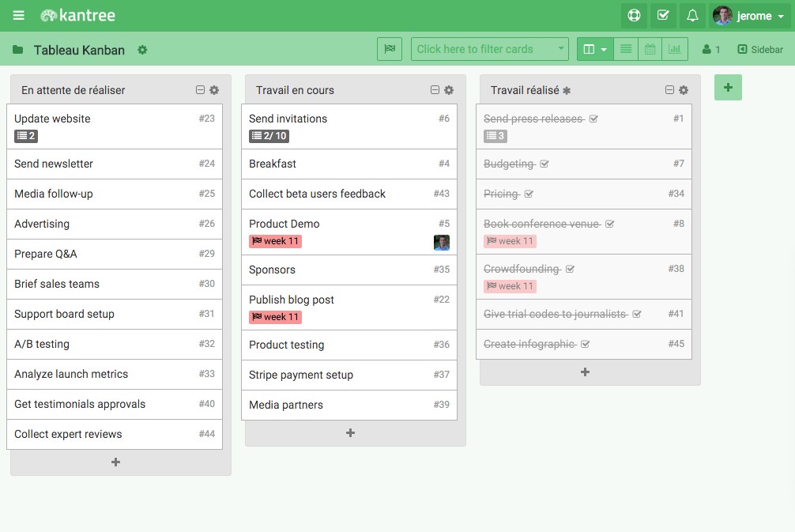This screenshot has height=532, width=795.
Task: Open the Advertising card
Action: 115,224
